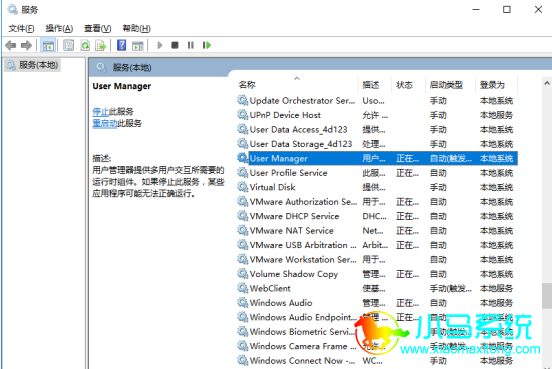Click gear icon beside VMware NAT Service
Viewport: 552px width, 369px height.
tap(243, 230)
